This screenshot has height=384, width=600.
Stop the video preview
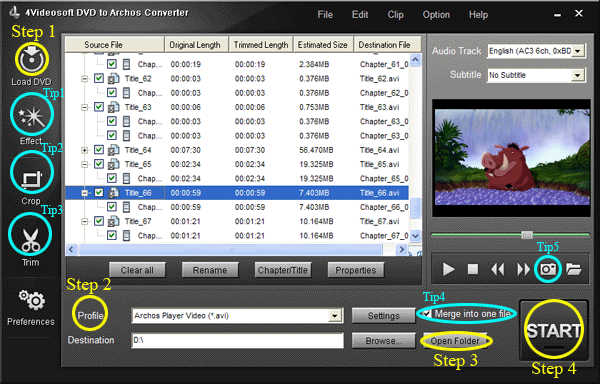pos(473,269)
